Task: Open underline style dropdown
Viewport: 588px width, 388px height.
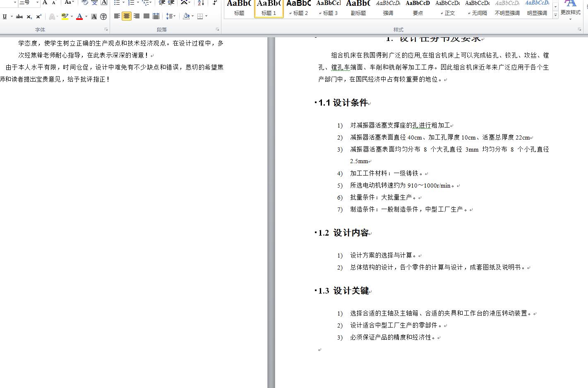Action: 11,17
